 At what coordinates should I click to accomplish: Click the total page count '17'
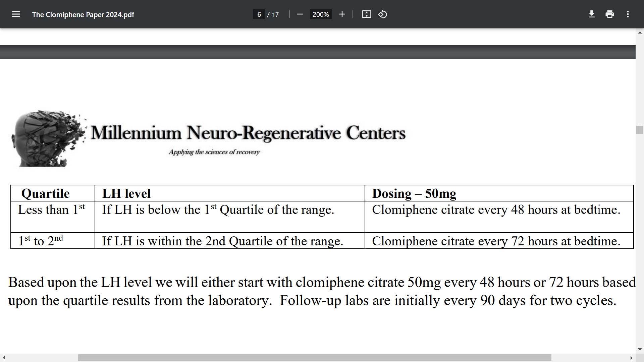coord(275,14)
